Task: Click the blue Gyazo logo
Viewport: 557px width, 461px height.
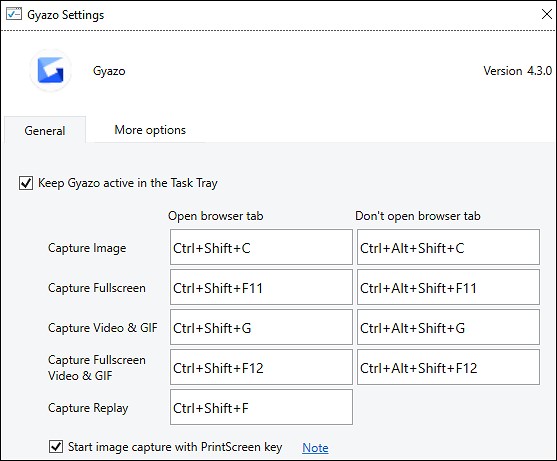Action: (50, 71)
